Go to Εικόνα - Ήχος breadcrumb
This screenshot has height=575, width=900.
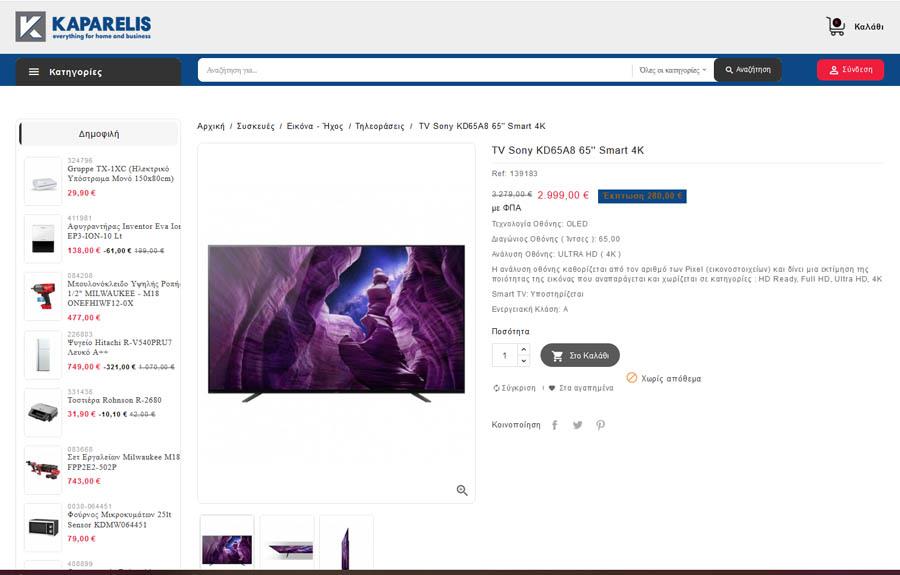click(315, 126)
